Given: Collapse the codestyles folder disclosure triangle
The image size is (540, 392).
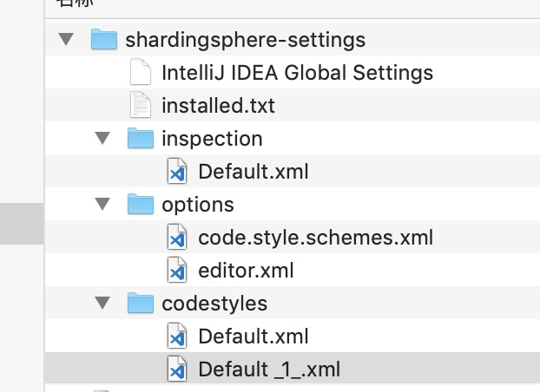Looking at the screenshot, I should [102, 303].
